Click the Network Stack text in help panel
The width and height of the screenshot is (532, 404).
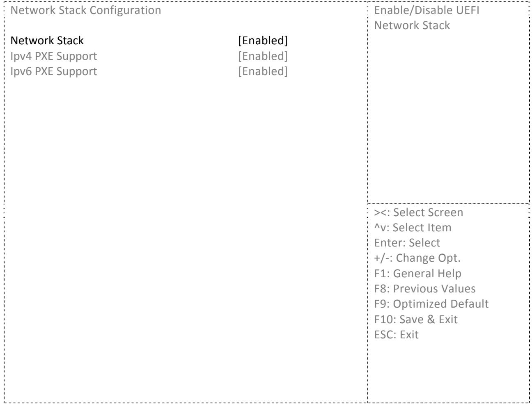412,25
